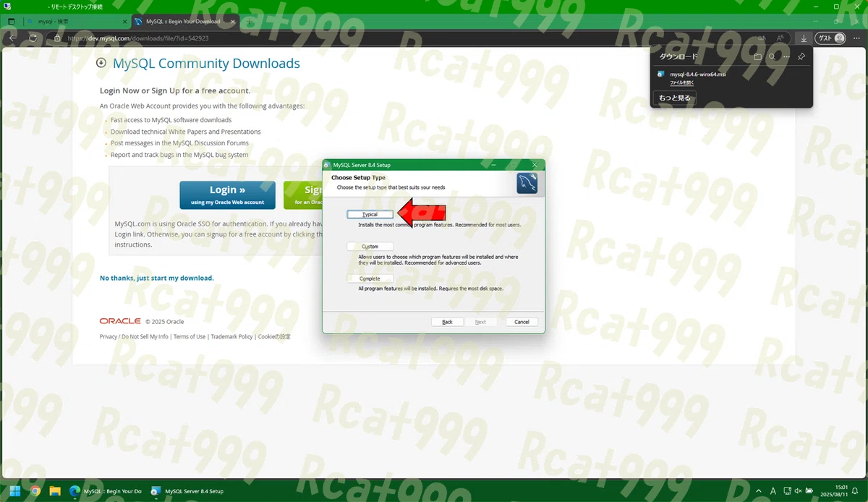868x502 pixels.
Task: Select the Typical setup type button
Action: (x=370, y=214)
